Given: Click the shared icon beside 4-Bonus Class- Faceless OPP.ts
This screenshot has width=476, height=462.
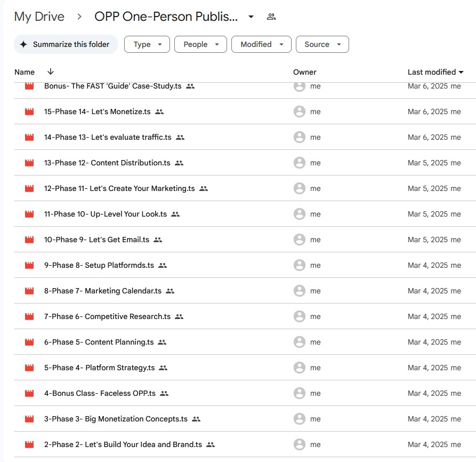Looking at the screenshot, I should click(164, 393).
